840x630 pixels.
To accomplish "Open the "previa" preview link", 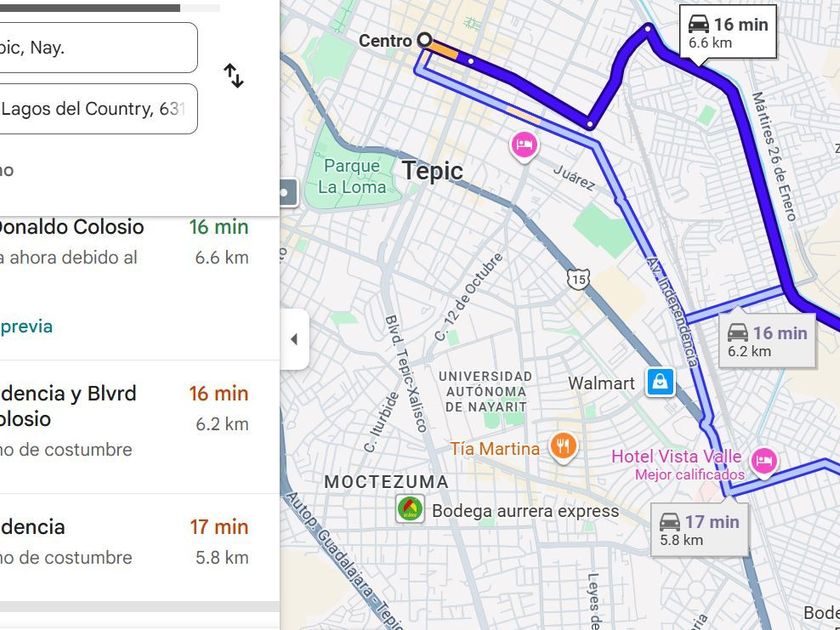I will click(27, 326).
